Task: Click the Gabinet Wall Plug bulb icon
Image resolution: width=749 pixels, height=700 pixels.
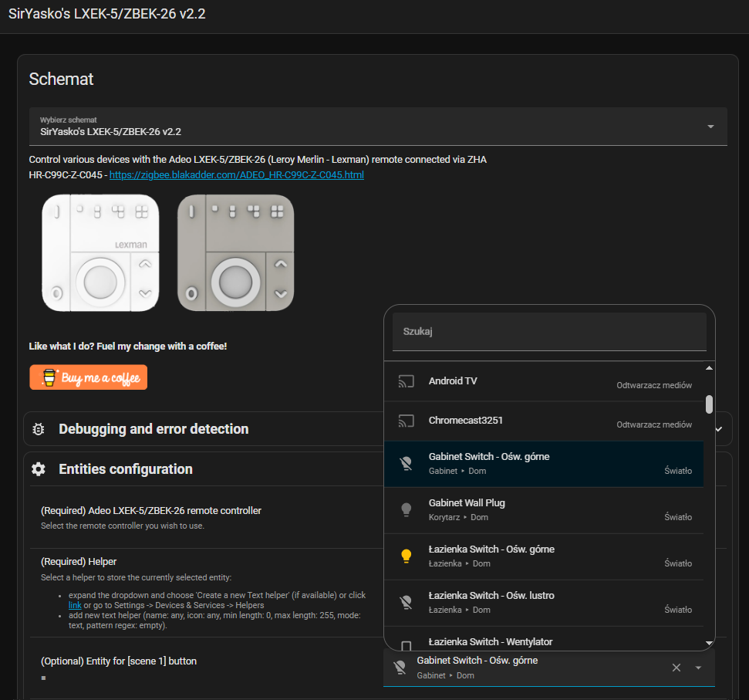Action: point(406,509)
